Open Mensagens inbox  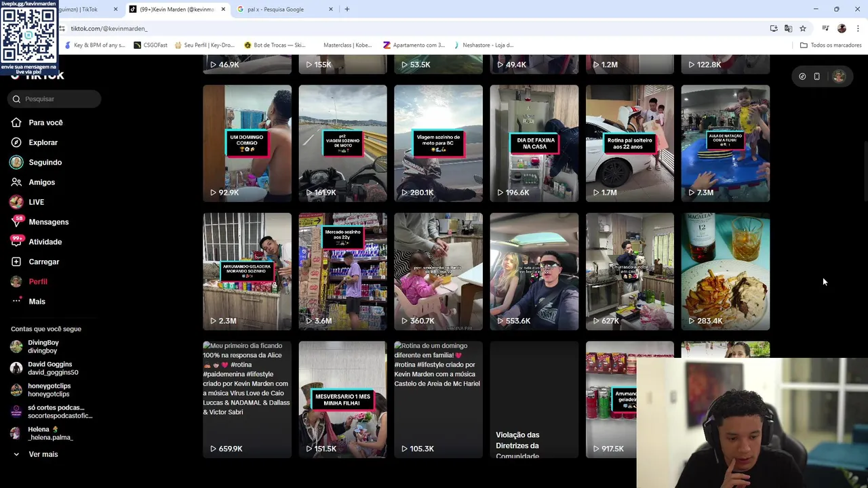point(39,222)
